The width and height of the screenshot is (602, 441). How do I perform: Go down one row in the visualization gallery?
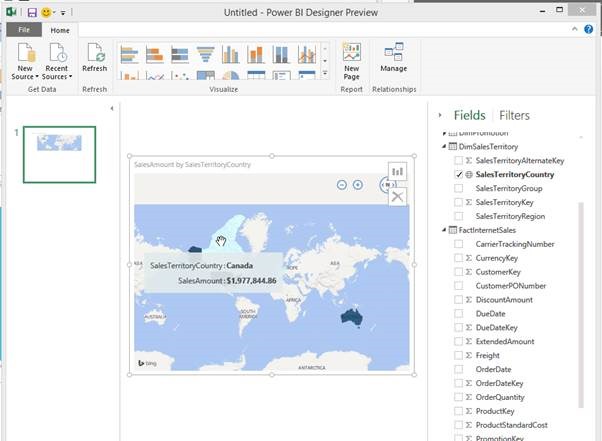(325, 61)
